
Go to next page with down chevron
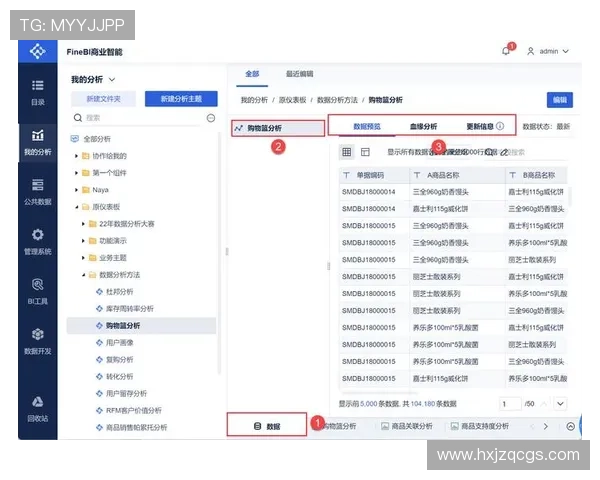coord(561,404)
